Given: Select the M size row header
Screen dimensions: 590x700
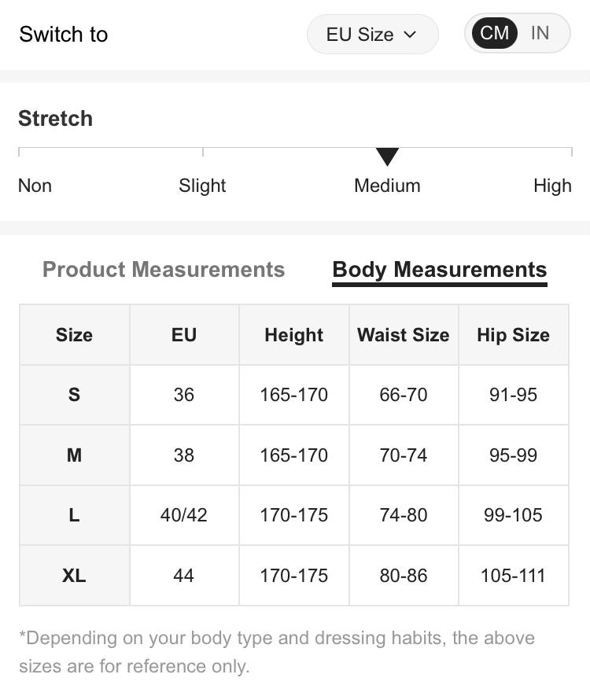Looking at the screenshot, I should point(74,455).
